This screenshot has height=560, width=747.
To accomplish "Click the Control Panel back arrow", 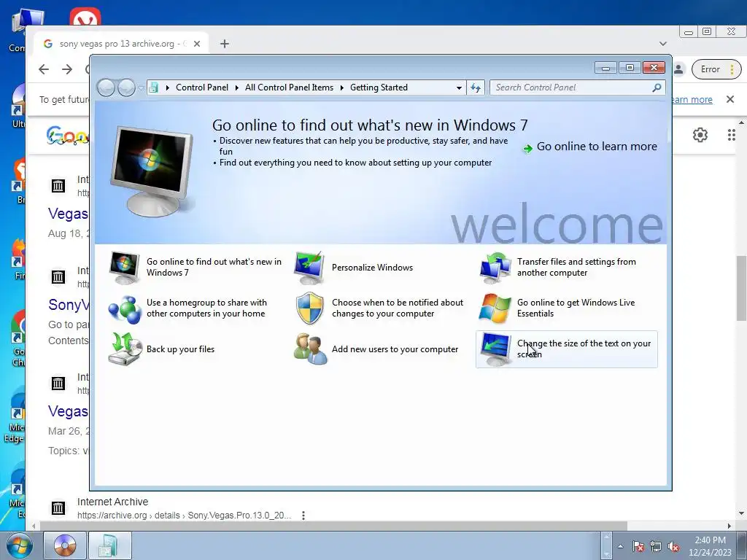I will point(106,87).
